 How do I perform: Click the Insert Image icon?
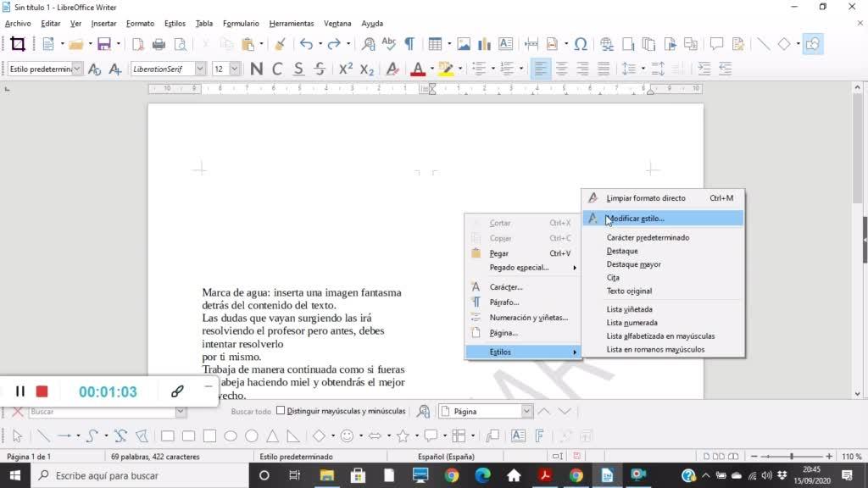(x=464, y=44)
